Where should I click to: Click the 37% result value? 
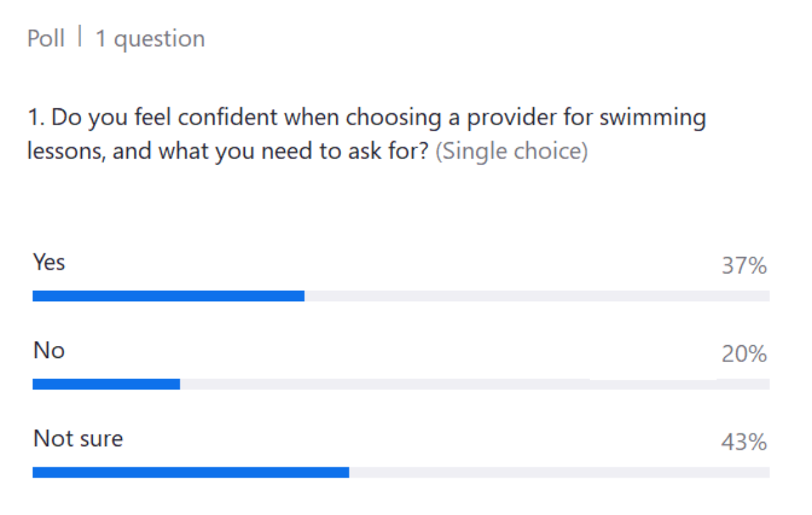click(x=744, y=267)
